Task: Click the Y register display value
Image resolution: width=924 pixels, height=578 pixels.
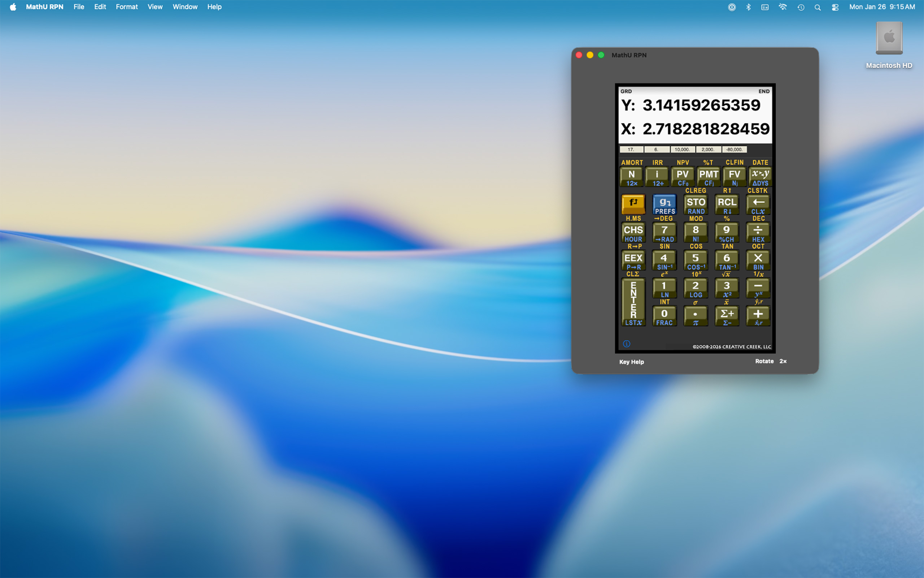Action: pos(701,105)
